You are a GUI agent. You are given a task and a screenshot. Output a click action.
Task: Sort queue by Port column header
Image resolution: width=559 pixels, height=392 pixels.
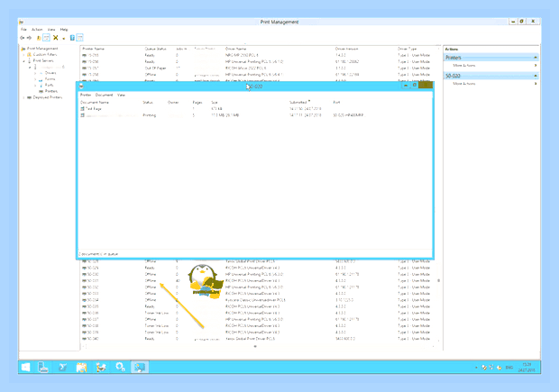coord(336,102)
